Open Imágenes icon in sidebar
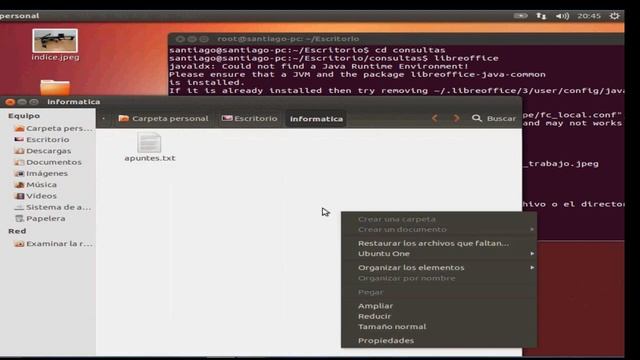 (x=19, y=173)
